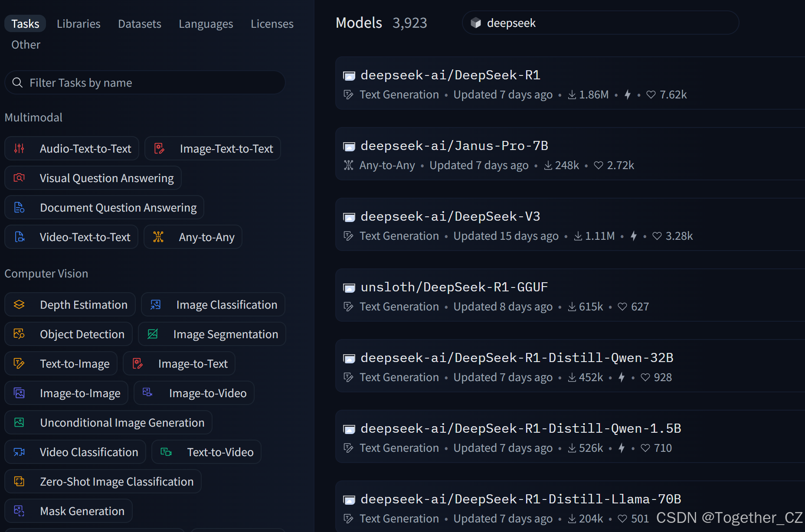Click the Image Classification icon
This screenshot has width=805, height=532.
click(x=155, y=305)
